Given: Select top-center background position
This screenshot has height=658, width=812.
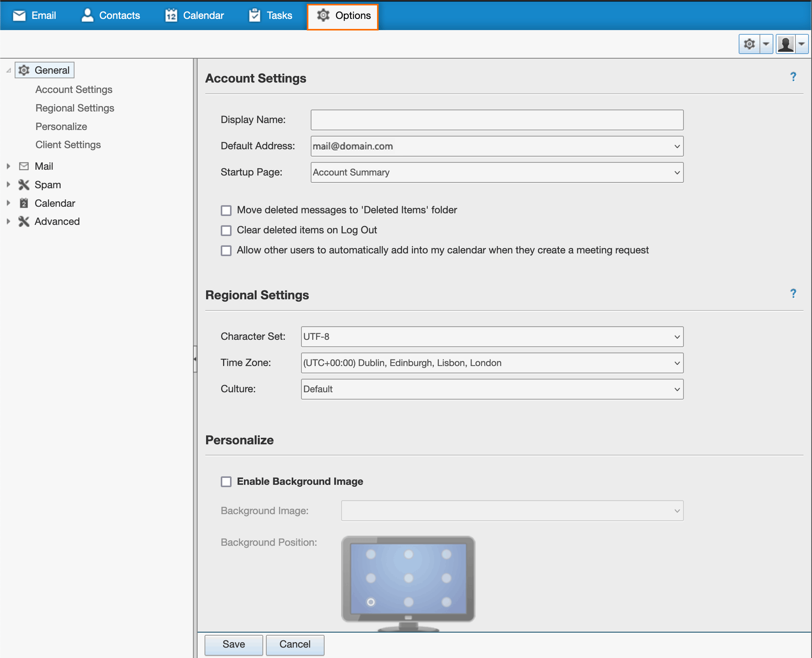Looking at the screenshot, I should tap(409, 554).
